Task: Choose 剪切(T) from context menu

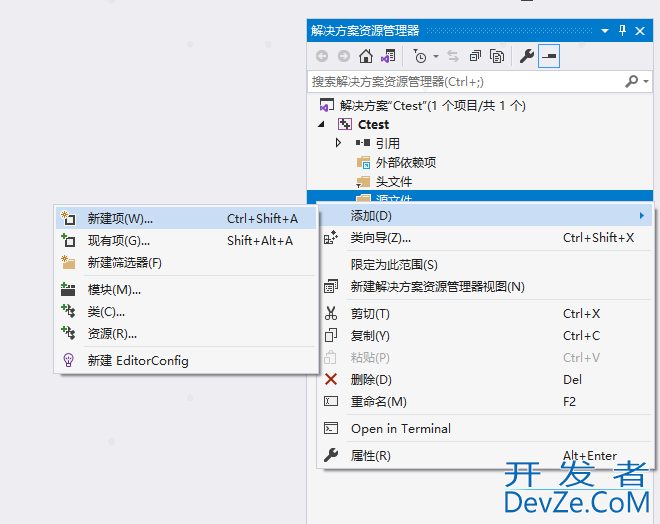Action: pyautogui.click(x=485, y=314)
